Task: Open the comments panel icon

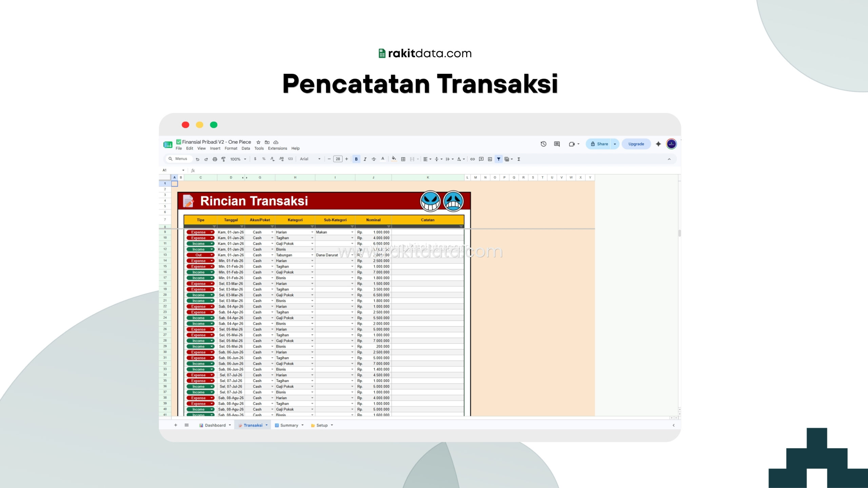Action: pyautogui.click(x=557, y=144)
